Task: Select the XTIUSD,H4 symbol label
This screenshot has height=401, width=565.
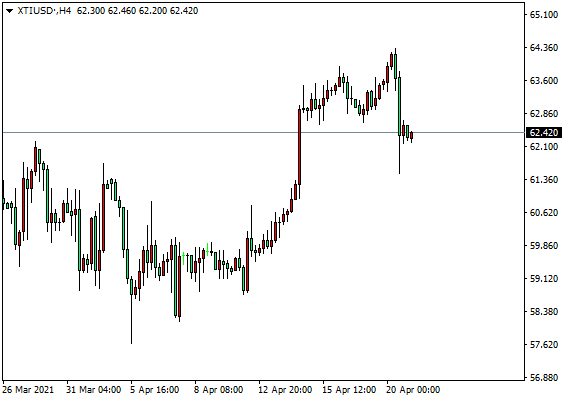Action: [x=44, y=11]
